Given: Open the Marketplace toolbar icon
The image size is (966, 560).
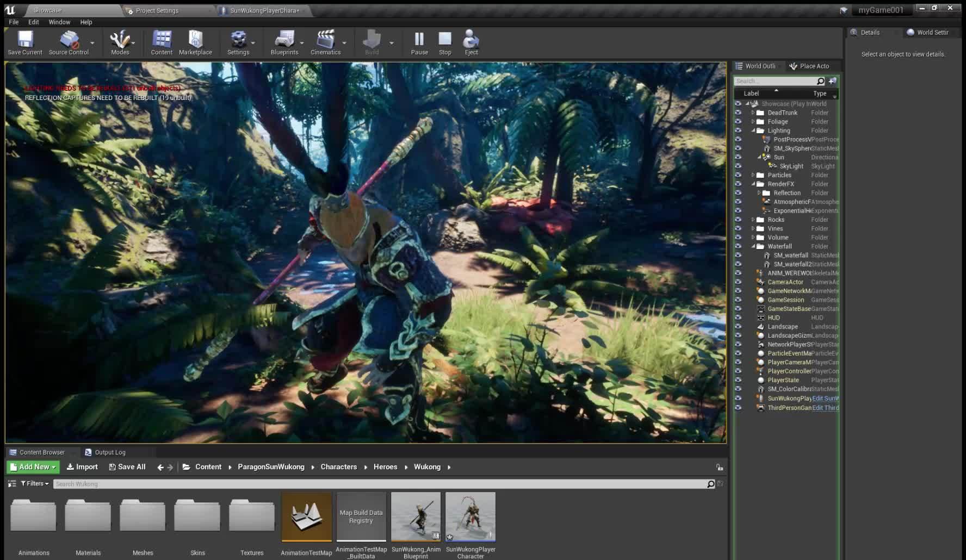Looking at the screenshot, I should click(195, 42).
